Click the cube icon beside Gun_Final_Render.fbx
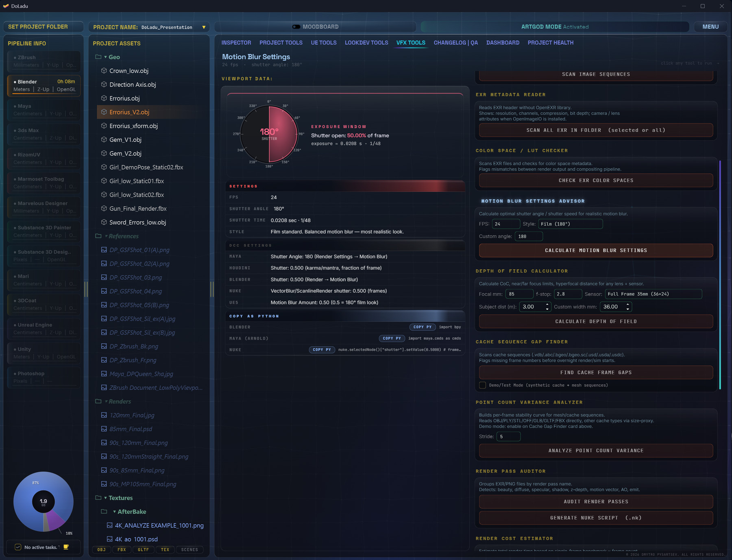Image resolution: width=732 pixels, height=560 pixels. (x=104, y=209)
